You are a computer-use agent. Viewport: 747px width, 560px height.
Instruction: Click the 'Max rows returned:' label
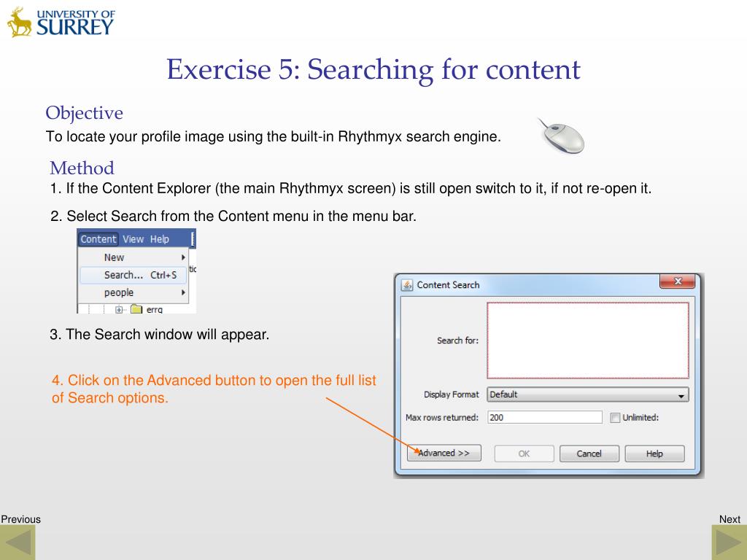coord(441,418)
